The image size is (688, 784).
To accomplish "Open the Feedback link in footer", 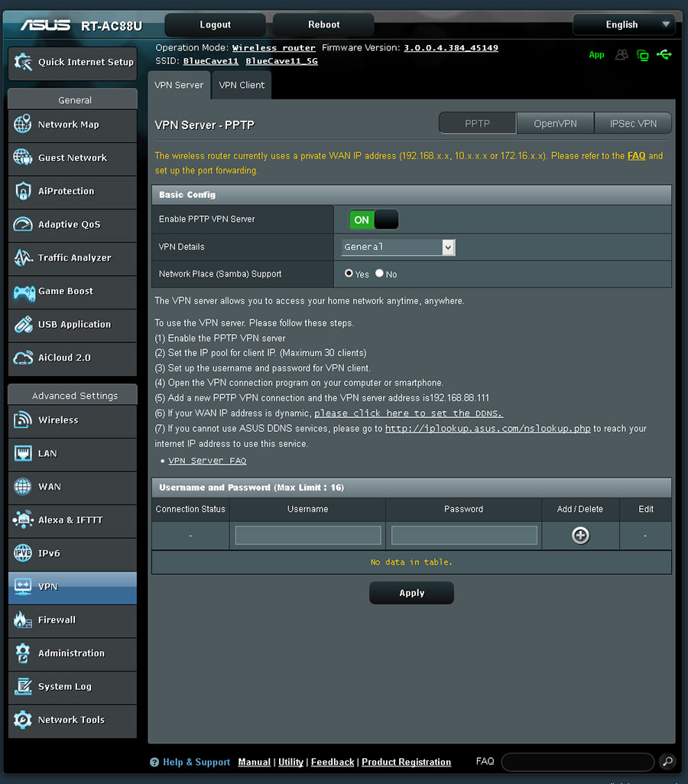I will pyautogui.click(x=333, y=762).
